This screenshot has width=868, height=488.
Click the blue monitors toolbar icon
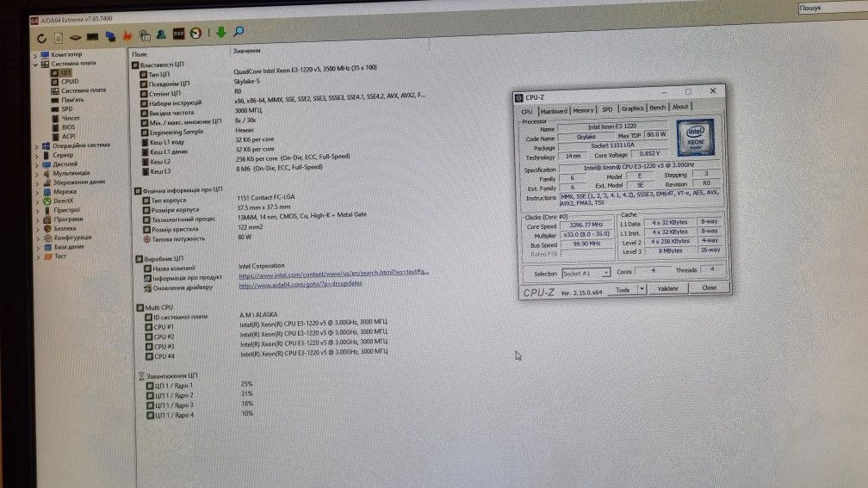(x=110, y=36)
